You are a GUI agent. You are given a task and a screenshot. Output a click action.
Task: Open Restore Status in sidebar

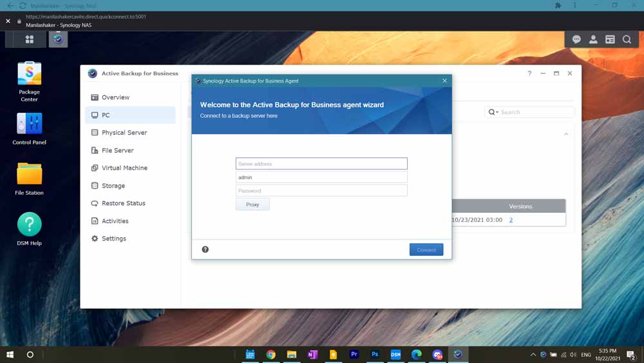point(130,203)
